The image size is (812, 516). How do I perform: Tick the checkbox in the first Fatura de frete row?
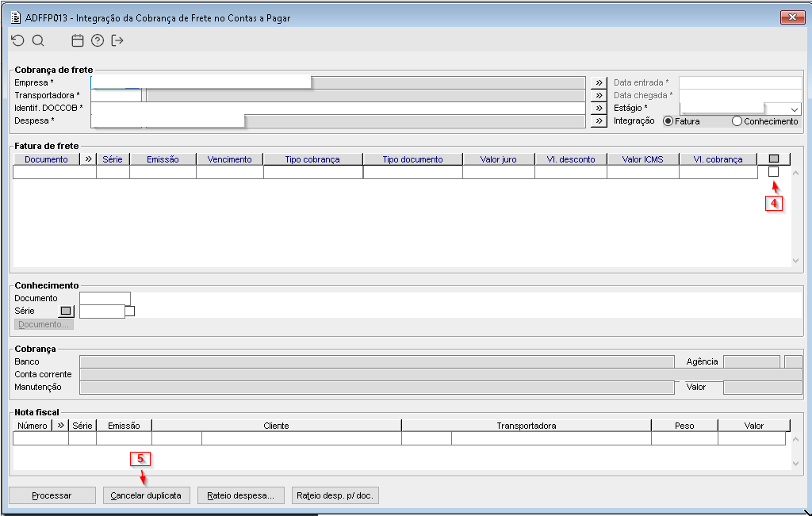click(773, 172)
